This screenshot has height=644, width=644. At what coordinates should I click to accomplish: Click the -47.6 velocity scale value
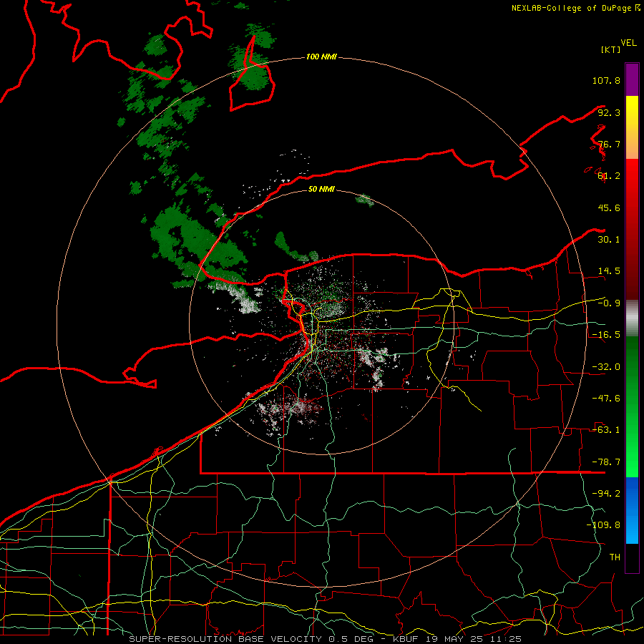click(606, 399)
